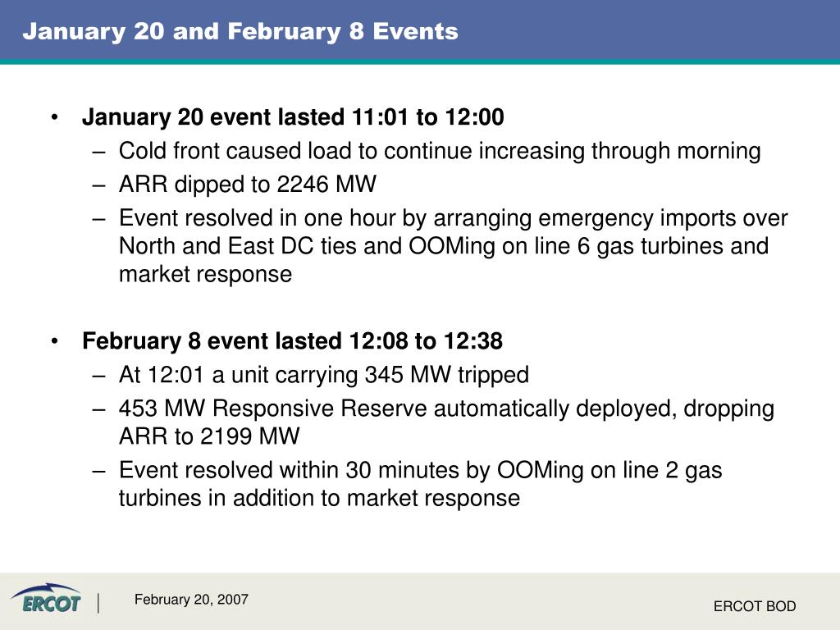Select the slide title 'January 20 and February 8 Events'
The width and height of the screenshot is (840, 630).
pyautogui.click(x=240, y=32)
